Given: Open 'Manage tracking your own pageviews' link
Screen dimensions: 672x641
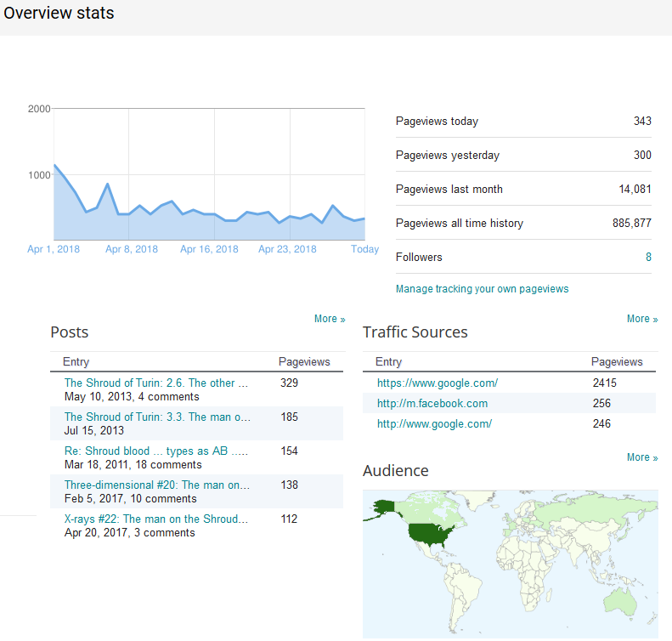Looking at the screenshot, I should point(483,289).
